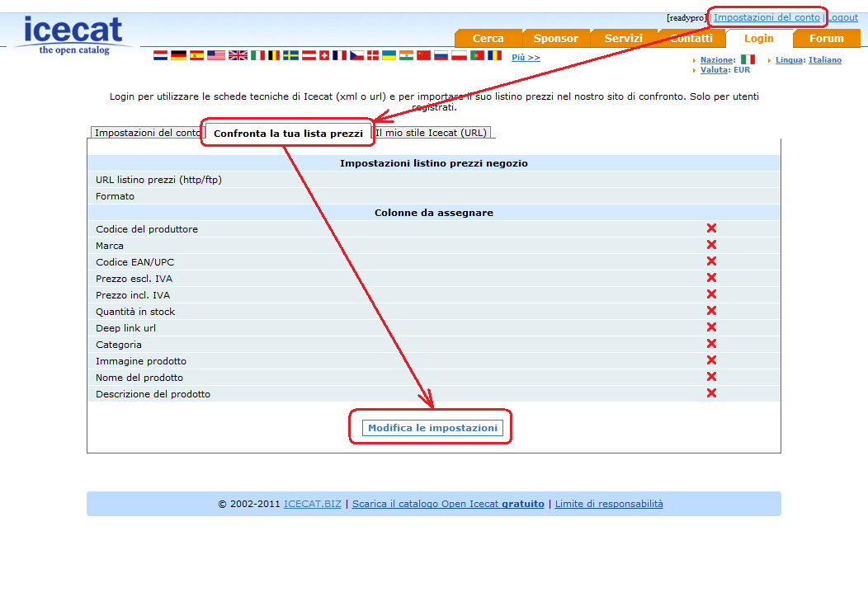
Task: Select the United Kingdom flag
Action: pyautogui.click(x=238, y=55)
